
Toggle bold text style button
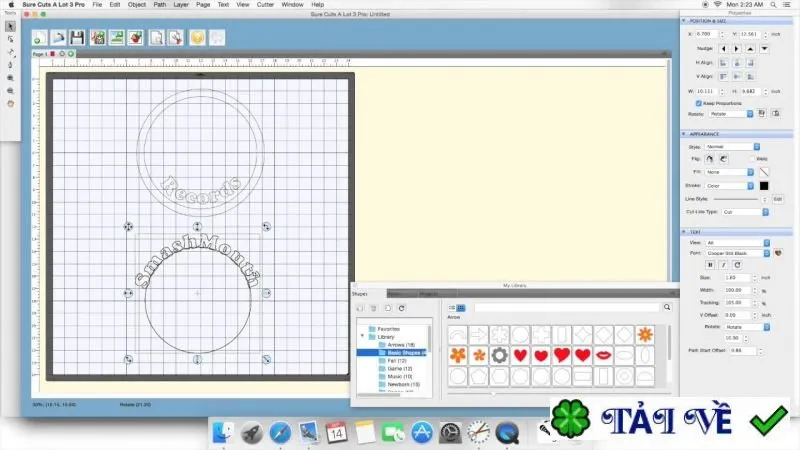pos(710,265)
